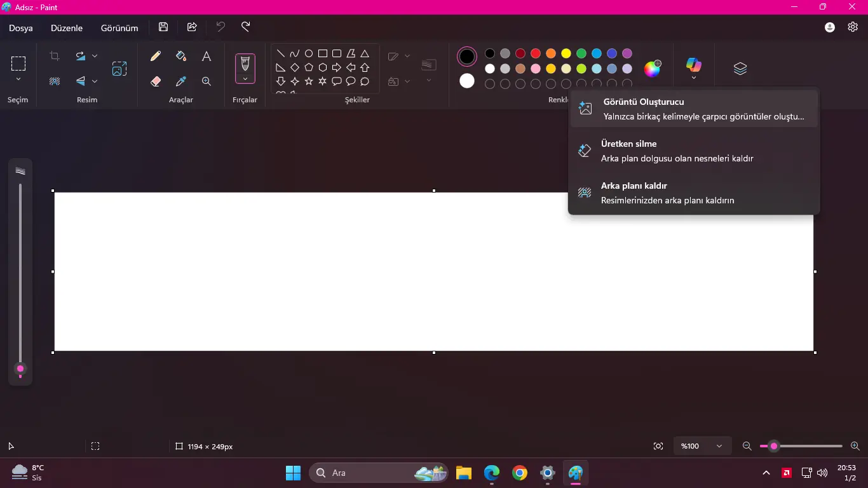Click the Copilot button in ribbon

(694, 65)
